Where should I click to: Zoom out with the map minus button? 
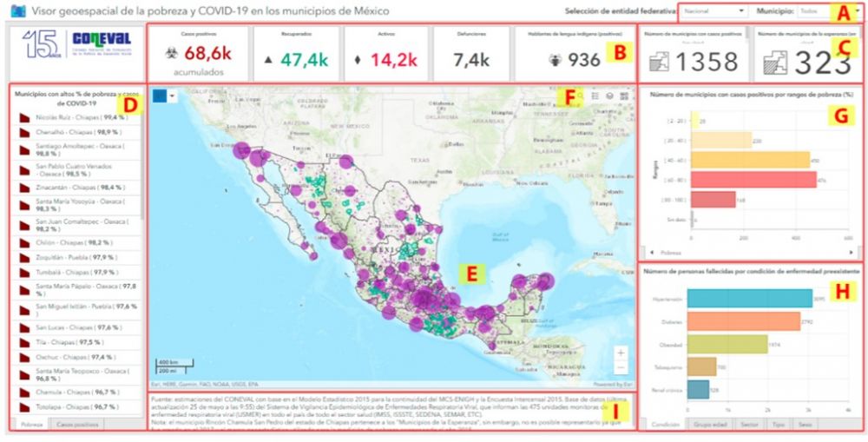click(x=621, y=367)
